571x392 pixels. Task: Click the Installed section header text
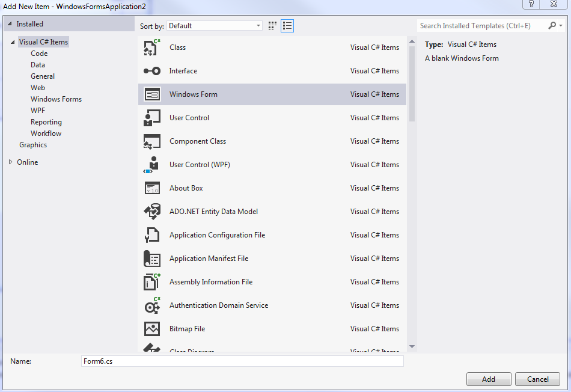click(30, 23)
